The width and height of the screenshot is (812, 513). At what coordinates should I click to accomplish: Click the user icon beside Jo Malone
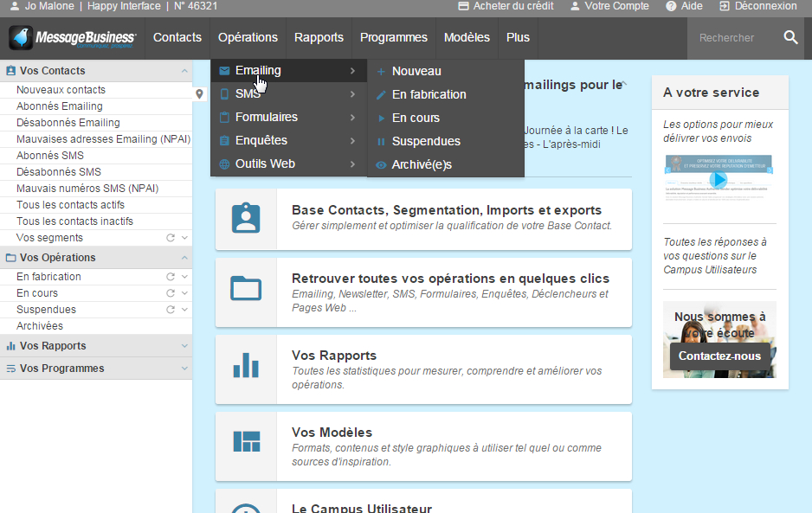[x=15, y=6]
